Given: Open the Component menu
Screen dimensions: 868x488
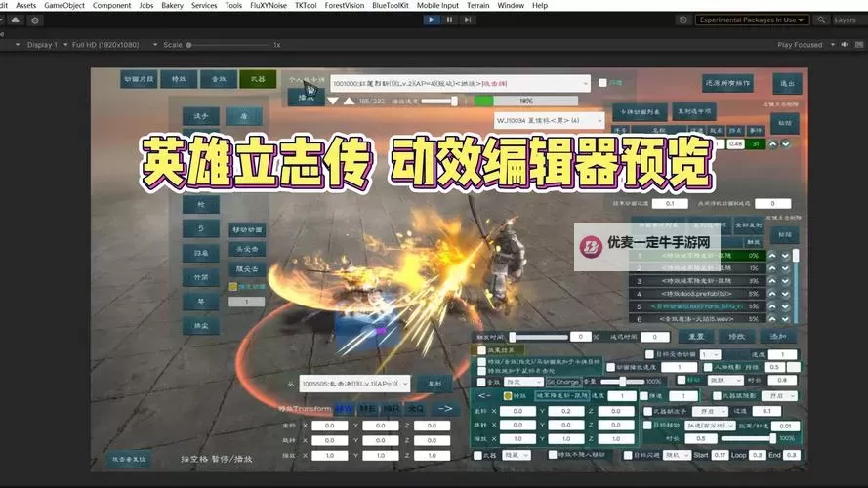Looking at the screenshot, I should pyautogui.click(x=111, y=5).
